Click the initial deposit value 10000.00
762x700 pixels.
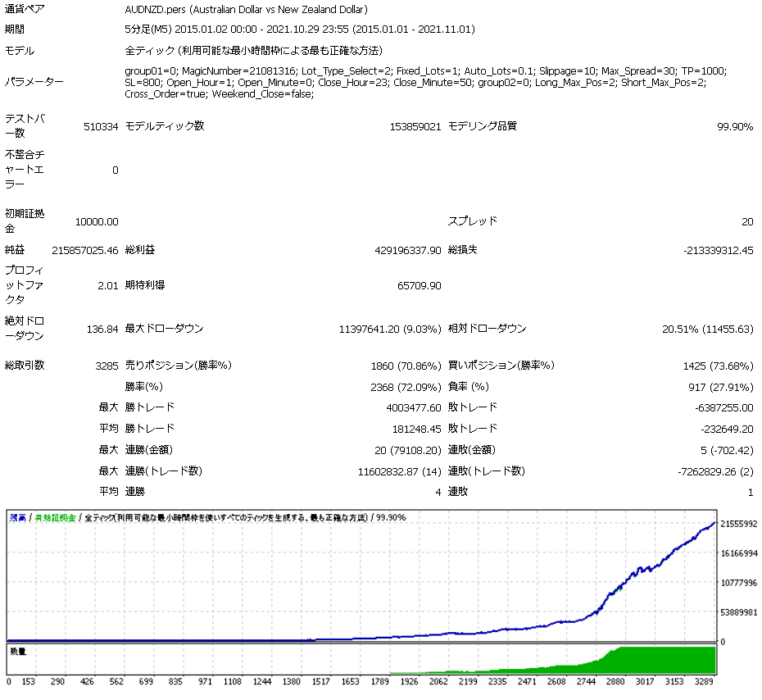(x=96, y=222)
